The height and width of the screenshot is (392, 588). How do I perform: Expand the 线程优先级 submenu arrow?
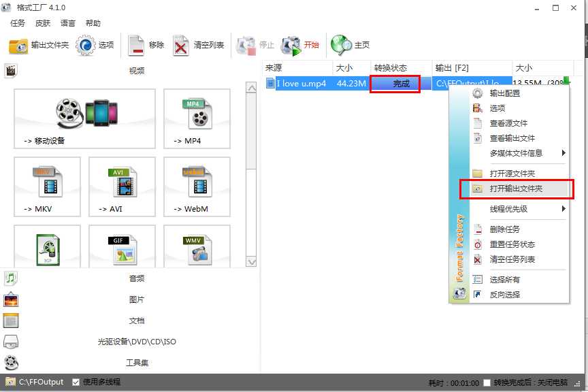tap(563, 208)
